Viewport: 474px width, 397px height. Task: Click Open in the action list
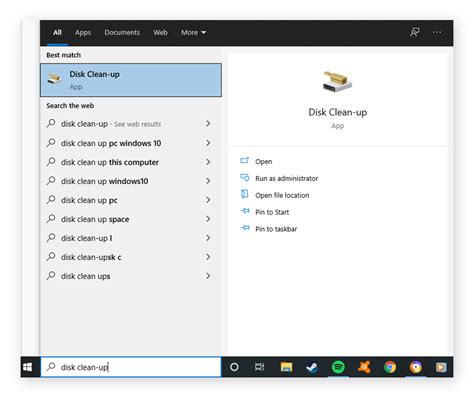(264, 161)
